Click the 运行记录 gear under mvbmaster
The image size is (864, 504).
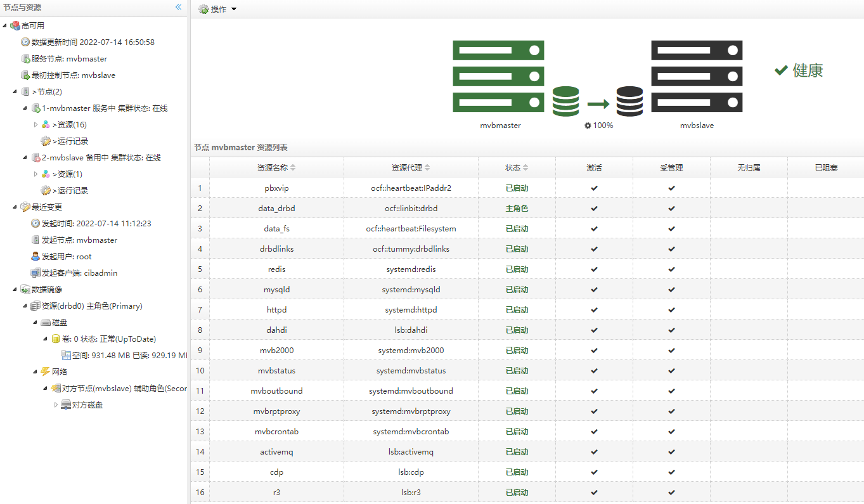tap(46, 141)
